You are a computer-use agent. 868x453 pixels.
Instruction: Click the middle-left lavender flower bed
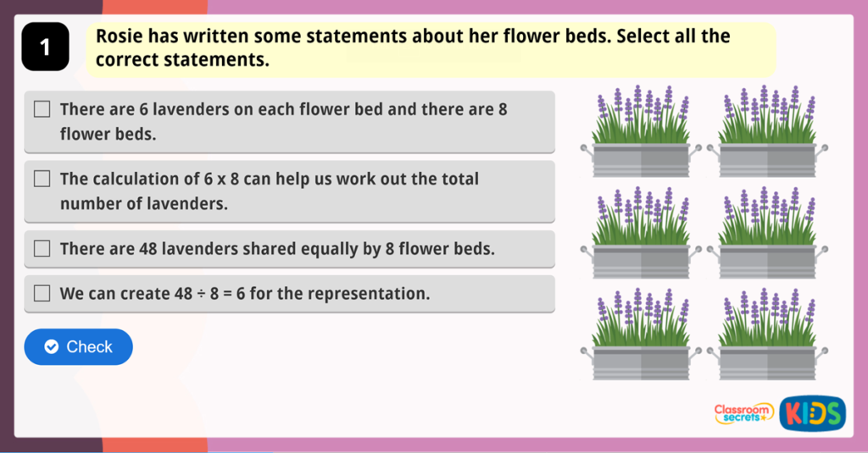coord(641,232)
